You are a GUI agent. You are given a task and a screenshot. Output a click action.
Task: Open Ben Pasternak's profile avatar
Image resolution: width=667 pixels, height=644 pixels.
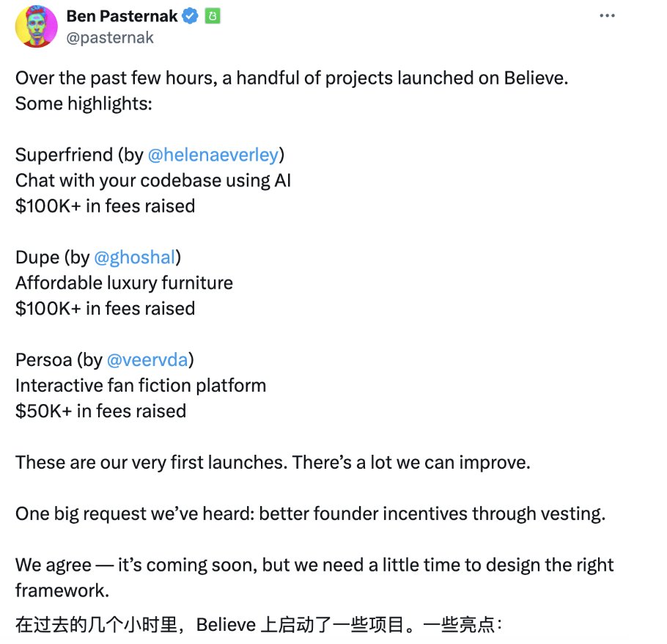[x=36, y=26]
